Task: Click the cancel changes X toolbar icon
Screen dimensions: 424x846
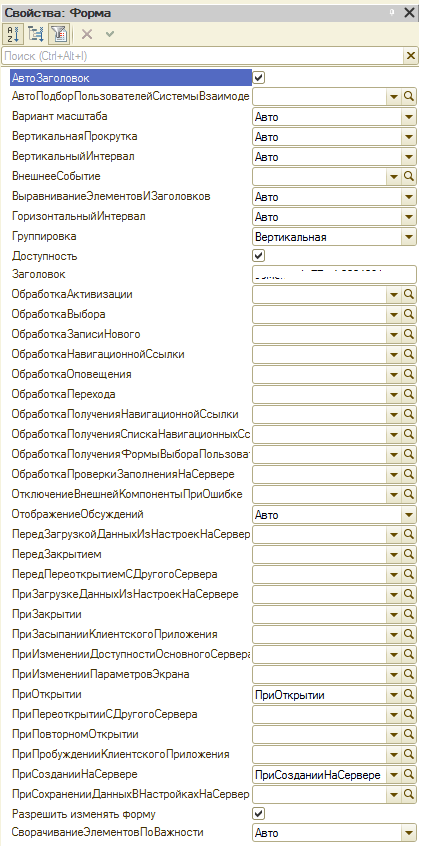Action: 87,35
